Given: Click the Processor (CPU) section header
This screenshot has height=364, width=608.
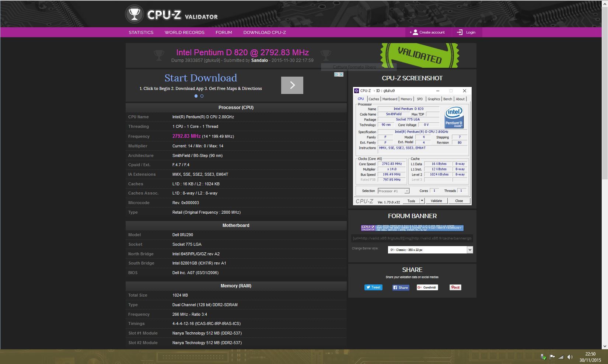Looking at the screenshot, I should tap(236, 108).
